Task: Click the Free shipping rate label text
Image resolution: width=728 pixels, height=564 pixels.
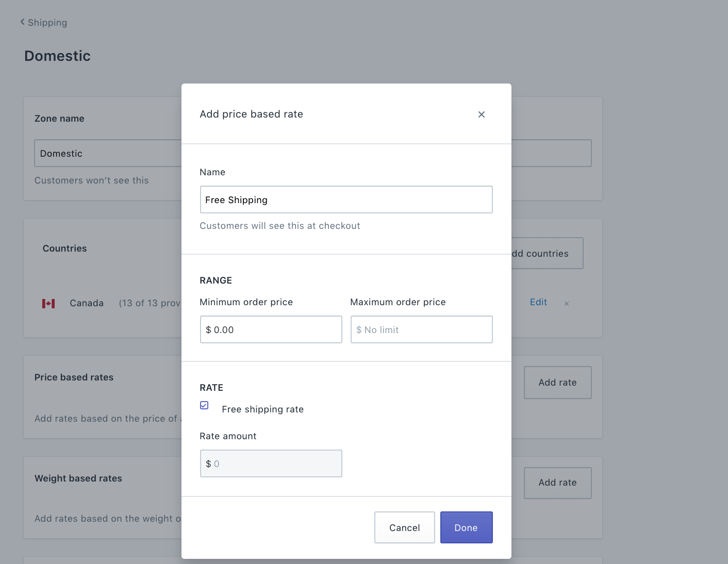Action: pyautogui.click(x=262, y=409)
